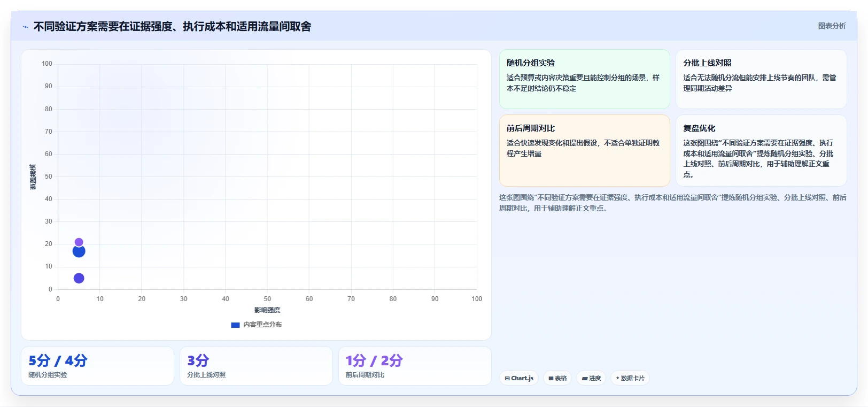Viewport: 868px width, 407px height.
Task: Open the 复盘优化 card heading
Action: (699, 128)
